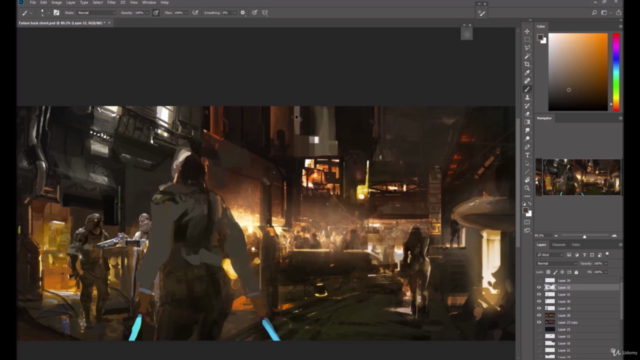
Task: Open smoothing options gear
Action: pyautogui.click(x=243, y=13)
